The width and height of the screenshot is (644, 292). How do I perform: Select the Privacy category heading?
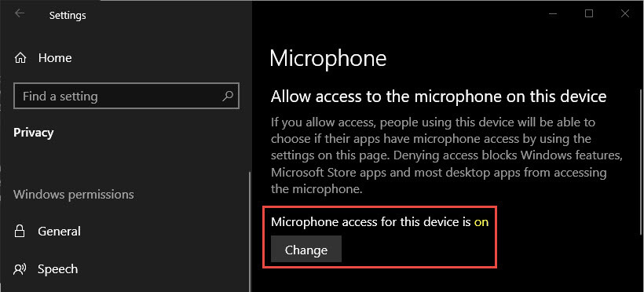click(34, 133)
